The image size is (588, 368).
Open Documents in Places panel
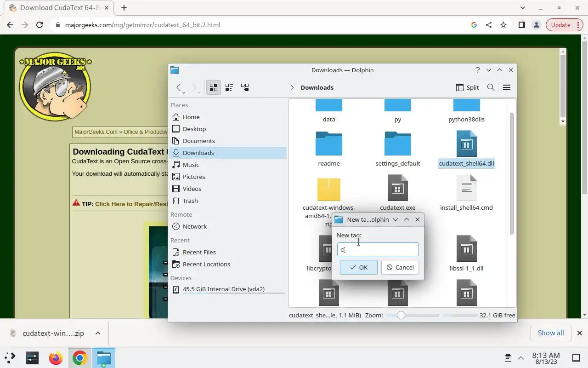pyautogui.click(x=228, y=141)
